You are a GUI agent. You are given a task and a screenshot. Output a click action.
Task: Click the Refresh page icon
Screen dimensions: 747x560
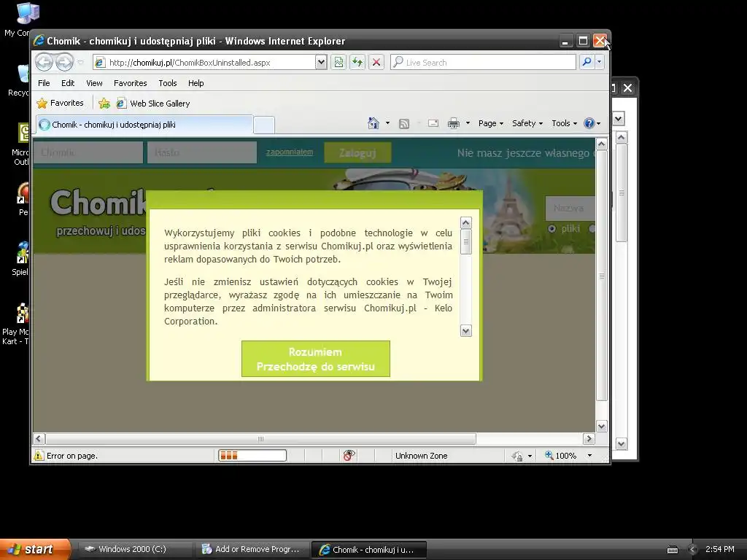coord(357,63)
